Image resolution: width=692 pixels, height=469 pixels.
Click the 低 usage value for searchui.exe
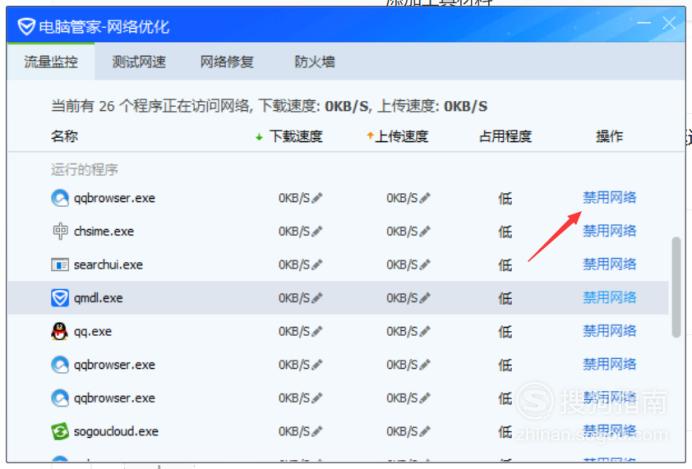tap(505, 265)
